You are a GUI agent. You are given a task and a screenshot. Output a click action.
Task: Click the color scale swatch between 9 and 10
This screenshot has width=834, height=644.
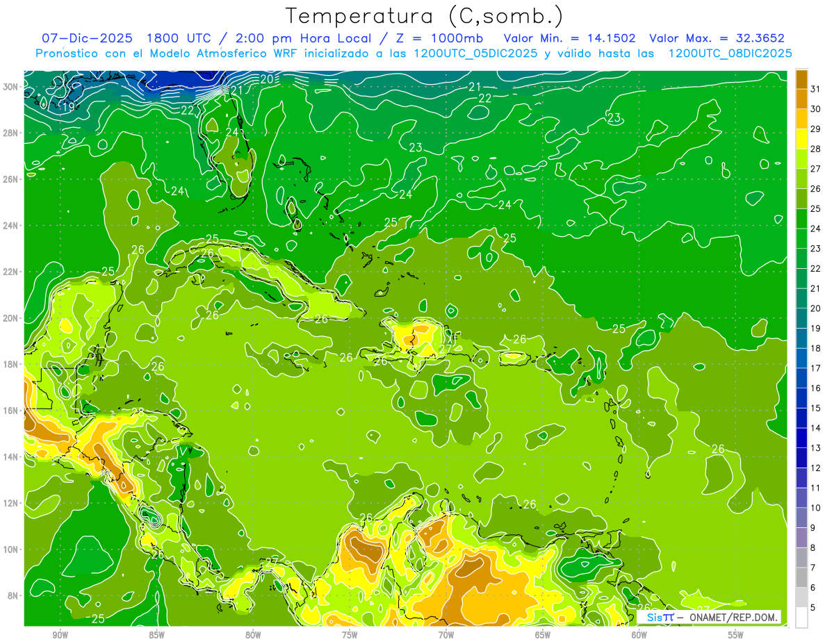[x=801, y=518]
